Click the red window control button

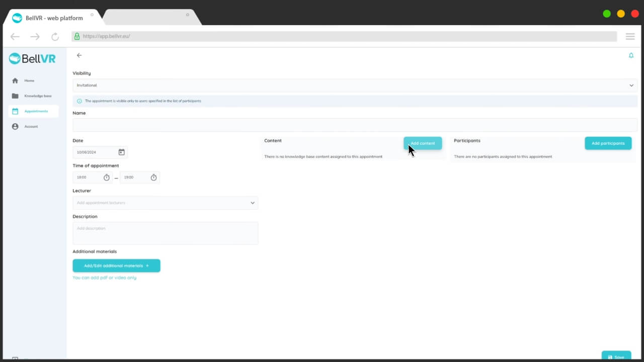click(x=634, y=14)
